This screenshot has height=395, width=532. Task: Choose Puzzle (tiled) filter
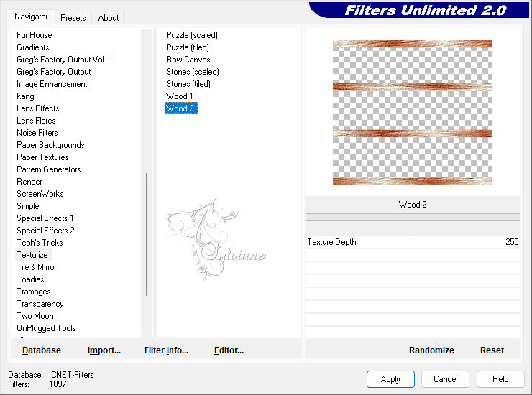(x=188, y=47)
